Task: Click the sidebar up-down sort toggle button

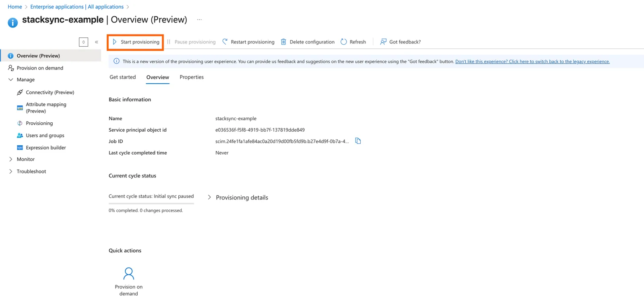Action: [83, 42]
